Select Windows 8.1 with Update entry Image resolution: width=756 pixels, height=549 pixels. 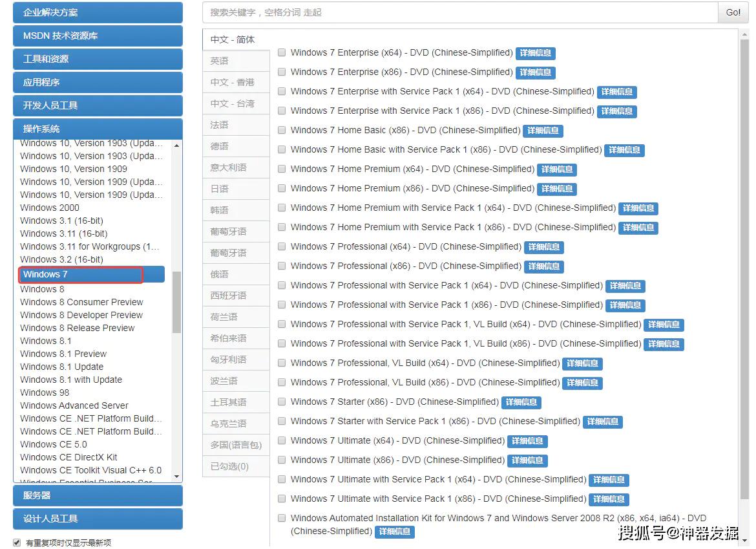pos(71,380)
